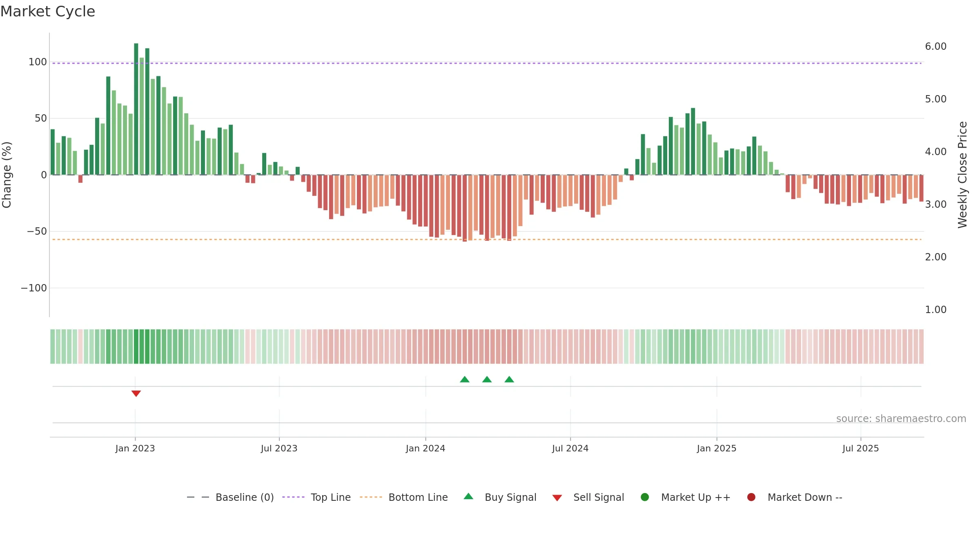The width and height of the screenshot is (980, 551).
Task: Click the Jan 2024 x-axis label
Action: click(425, 448)
